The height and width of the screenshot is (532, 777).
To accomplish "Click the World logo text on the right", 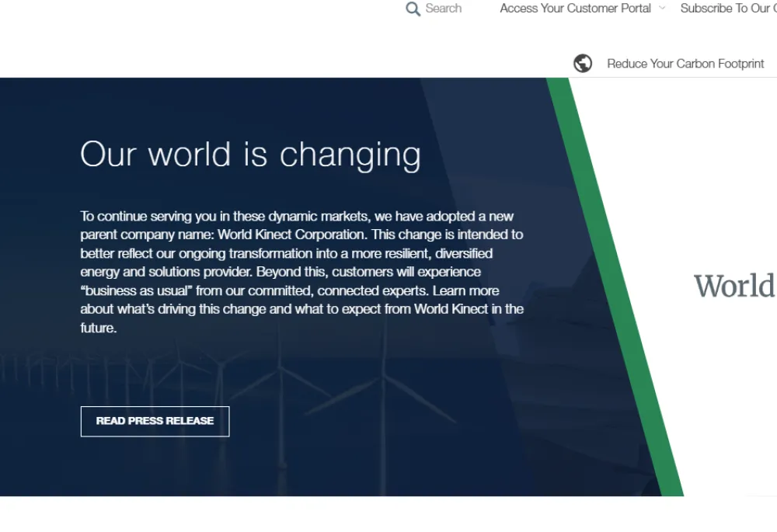I will (x=734, y=286).
